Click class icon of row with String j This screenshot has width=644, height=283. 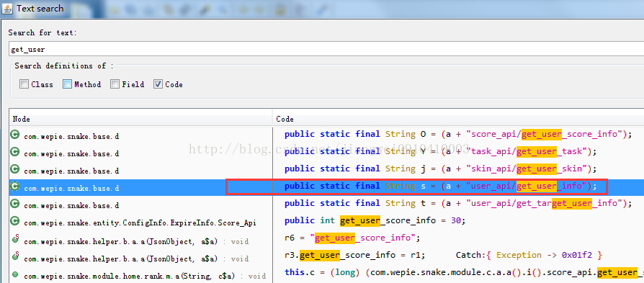(15, 169)
